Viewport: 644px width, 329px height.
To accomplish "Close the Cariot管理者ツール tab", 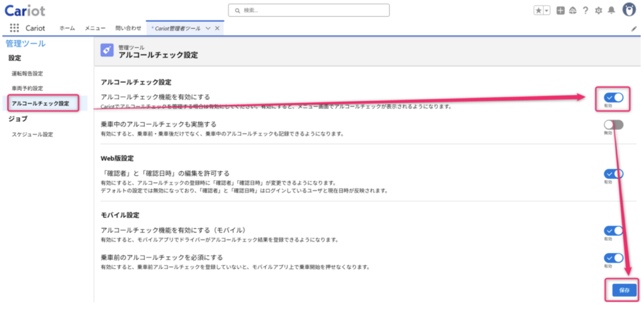I will point(217,28).
